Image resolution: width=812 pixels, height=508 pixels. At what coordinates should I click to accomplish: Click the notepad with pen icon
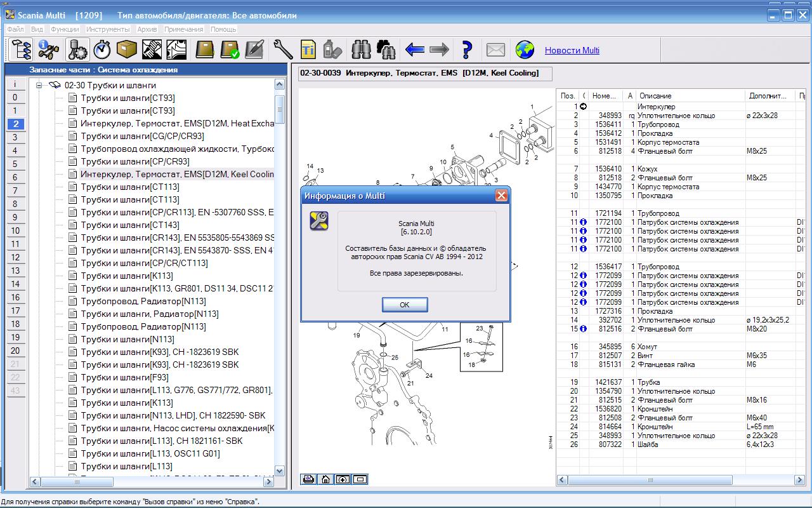tap(254, 50)
